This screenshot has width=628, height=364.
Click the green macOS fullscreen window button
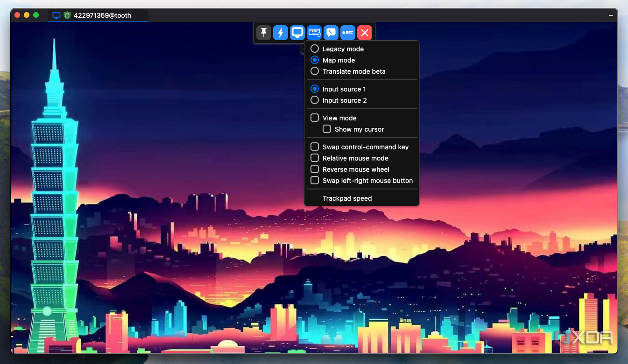[x=36, y=15]
